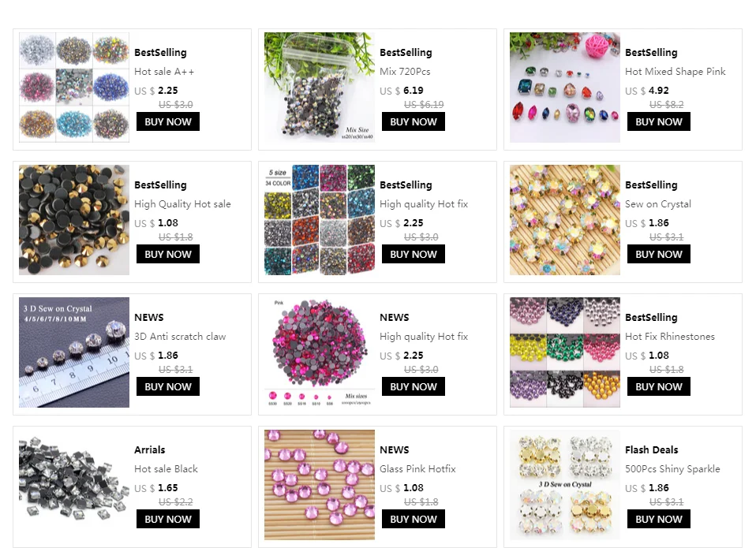Open the Hot Mixed Shape Pink image

click(x=564, y=88)
